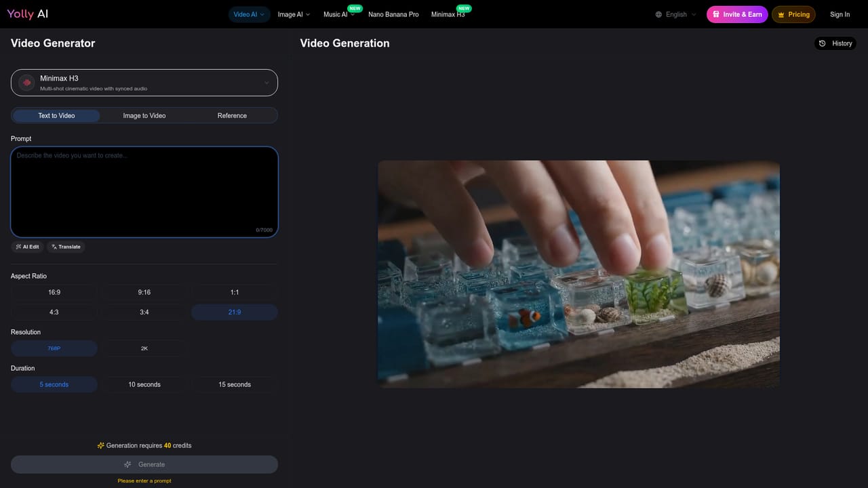This screenshot has height=488, width=868.
Task: Switch to the Image to Video tab
Action: (x=144, y=115)
